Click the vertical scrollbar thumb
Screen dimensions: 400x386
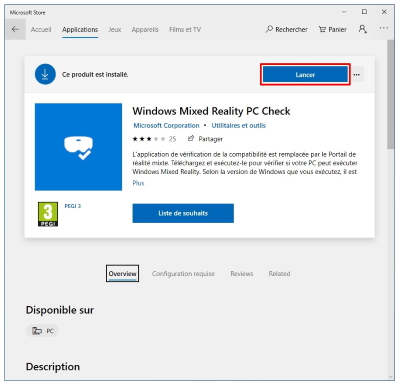pos(391,94)
